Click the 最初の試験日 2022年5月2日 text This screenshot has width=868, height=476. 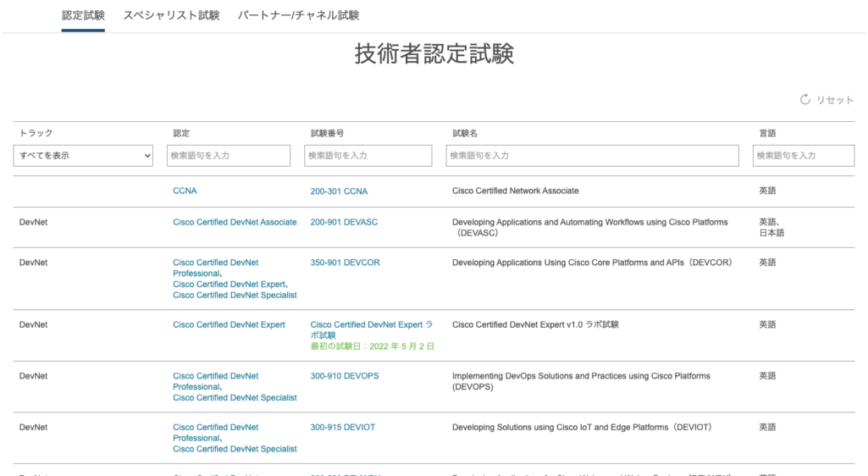pos(372,346)
